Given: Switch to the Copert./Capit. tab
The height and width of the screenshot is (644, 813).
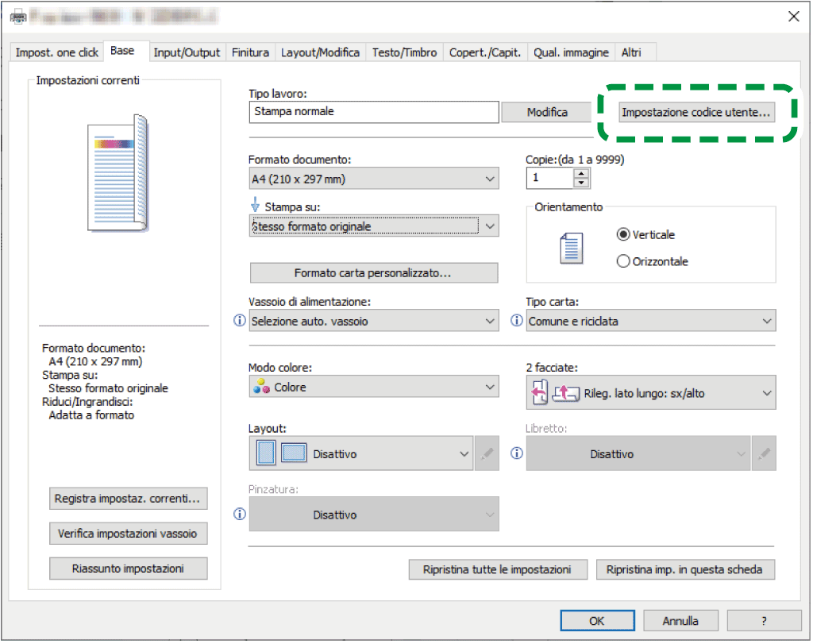Looking at the screenshot, I should pyautogui.click(x=485, y=53).
